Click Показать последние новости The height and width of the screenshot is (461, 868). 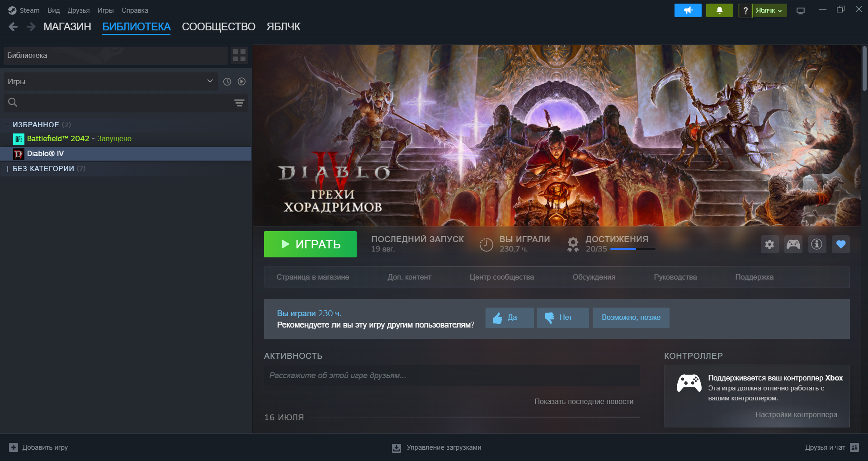pyautogui.click(x=584, y=401)
